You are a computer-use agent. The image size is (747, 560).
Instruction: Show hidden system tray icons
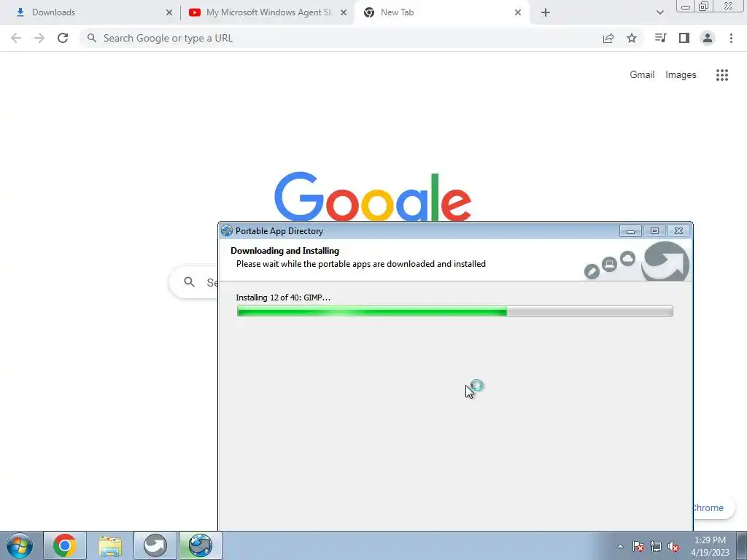coord(620,546)
